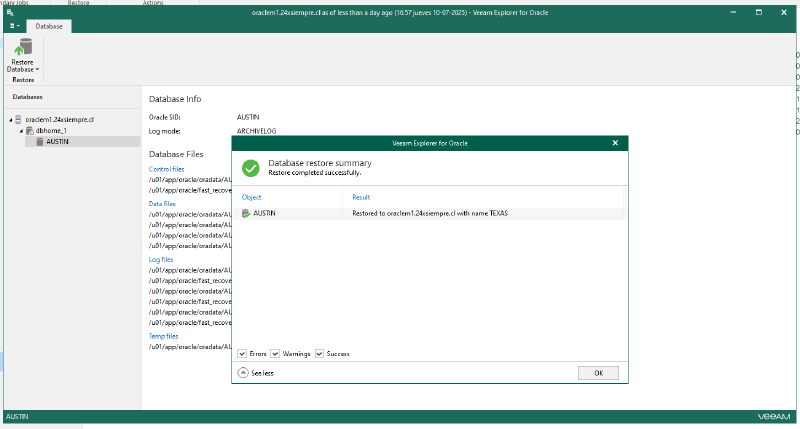Open the application menu button next to the Database tab
This screenshot has width=800, height=429.
tap(14, 26)
